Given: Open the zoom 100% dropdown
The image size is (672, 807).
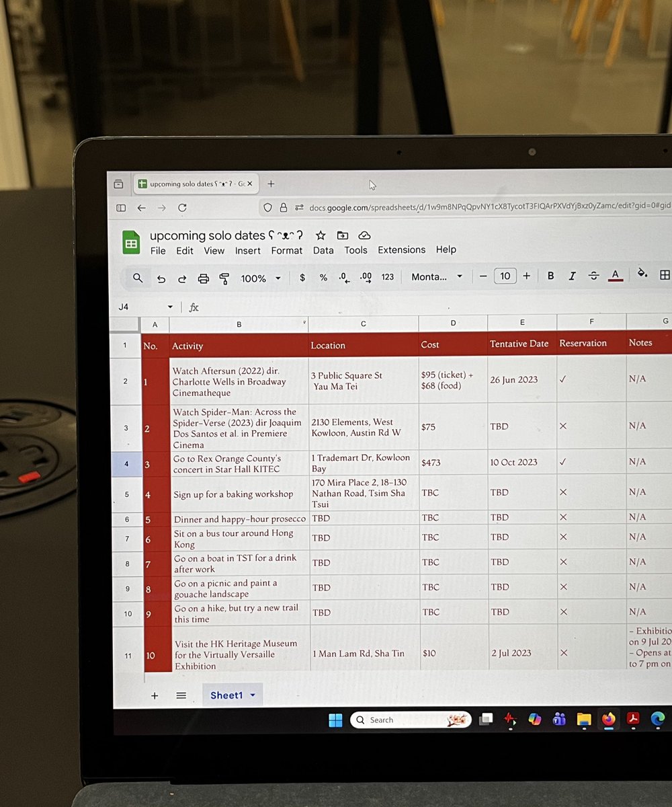Looking at the screenshot, I should pyautogui.click(x=261, y=278).
